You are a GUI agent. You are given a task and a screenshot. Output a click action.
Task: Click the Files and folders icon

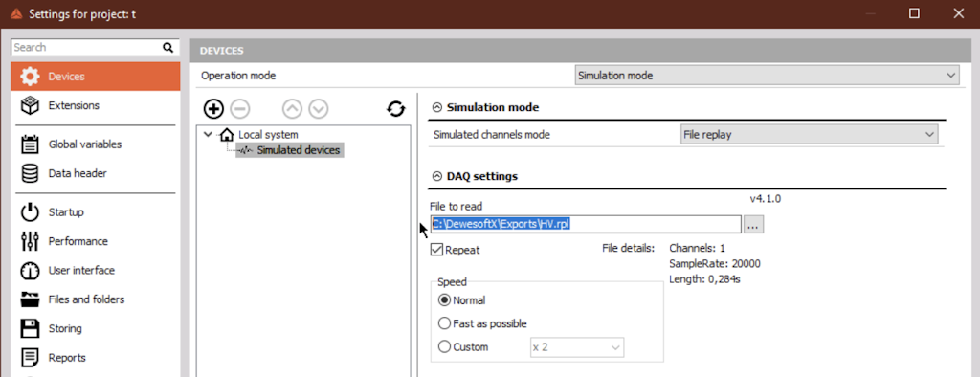click(x=30, y=299)
